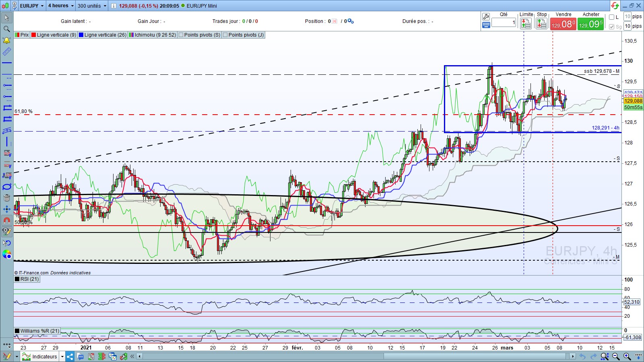
Task: Click the Stop order icon
Action: (x=541, y=24)
